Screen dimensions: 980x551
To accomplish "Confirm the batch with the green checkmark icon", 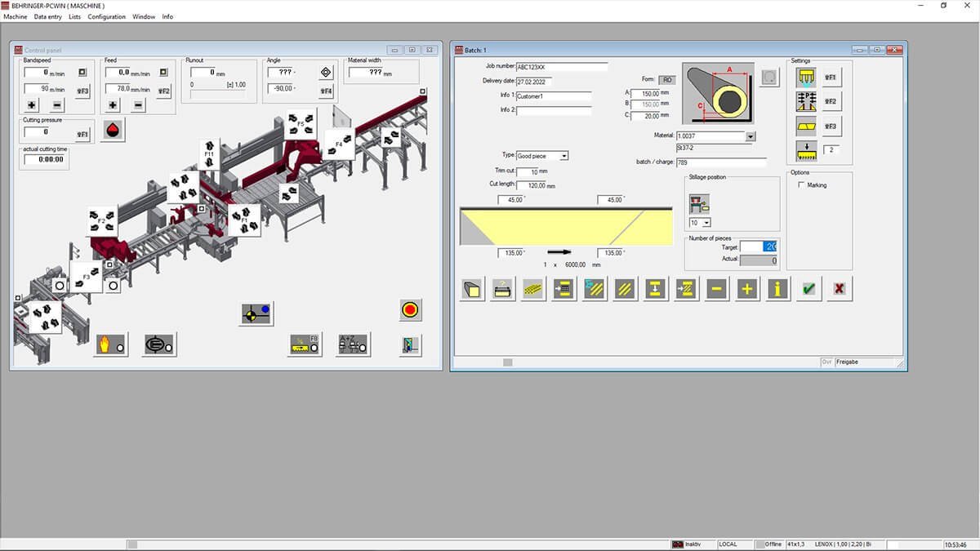I will 808,288.
